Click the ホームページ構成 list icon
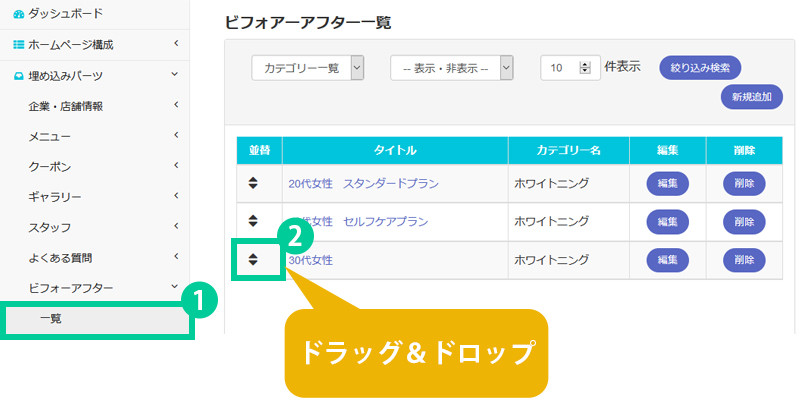800x407 pixels. tap(18, 45)
